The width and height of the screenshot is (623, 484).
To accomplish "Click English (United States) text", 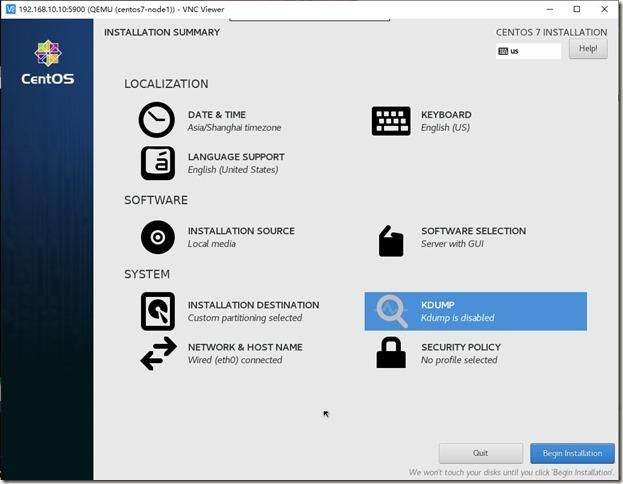I will click(x=233, y=170).
